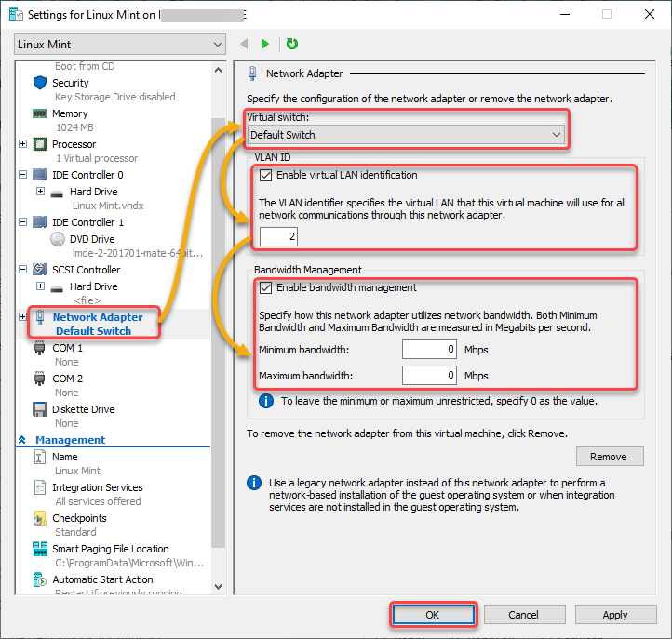Click the tree scrollbar up arrow

click(218, 70)
